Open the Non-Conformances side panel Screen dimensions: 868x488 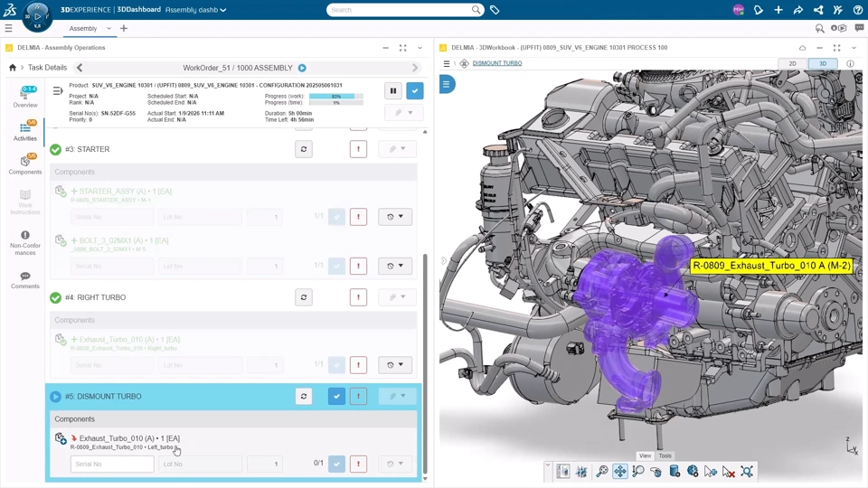25,243
